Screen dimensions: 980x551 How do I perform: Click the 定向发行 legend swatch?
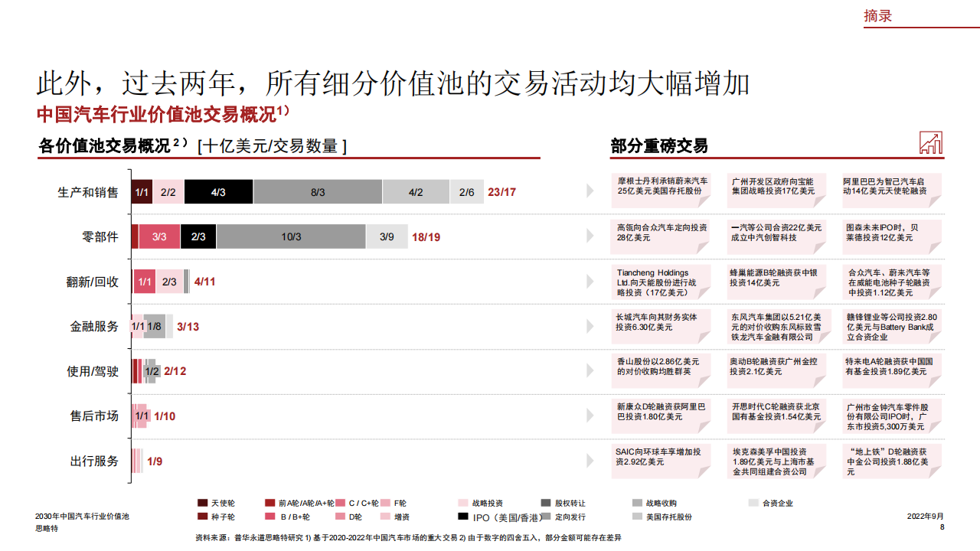545,517
